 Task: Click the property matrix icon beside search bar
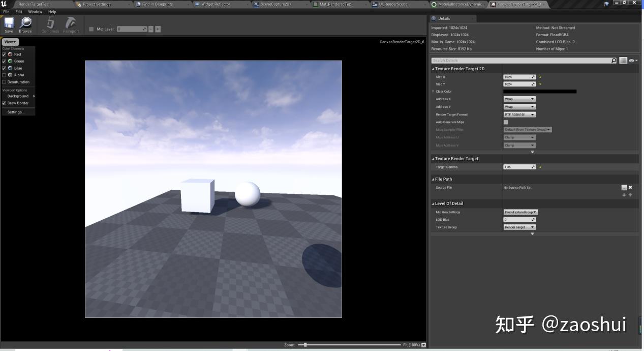click(623, 60)
